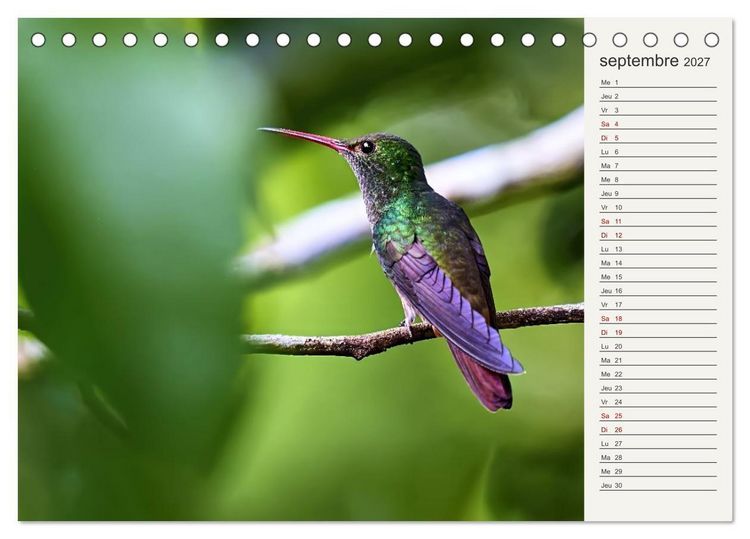The image size is (750, 539).
Task: Select the 'Jeu 23' date row
Action: coord(658,388)
